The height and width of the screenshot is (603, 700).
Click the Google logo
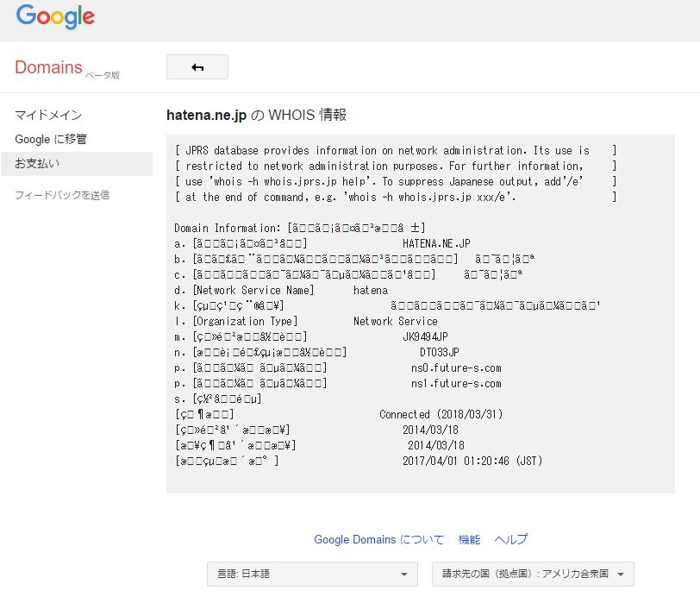pos(55,16)
